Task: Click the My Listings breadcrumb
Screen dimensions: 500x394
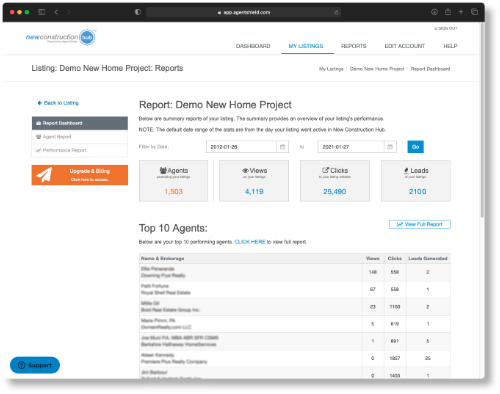Action: [331, 69]
